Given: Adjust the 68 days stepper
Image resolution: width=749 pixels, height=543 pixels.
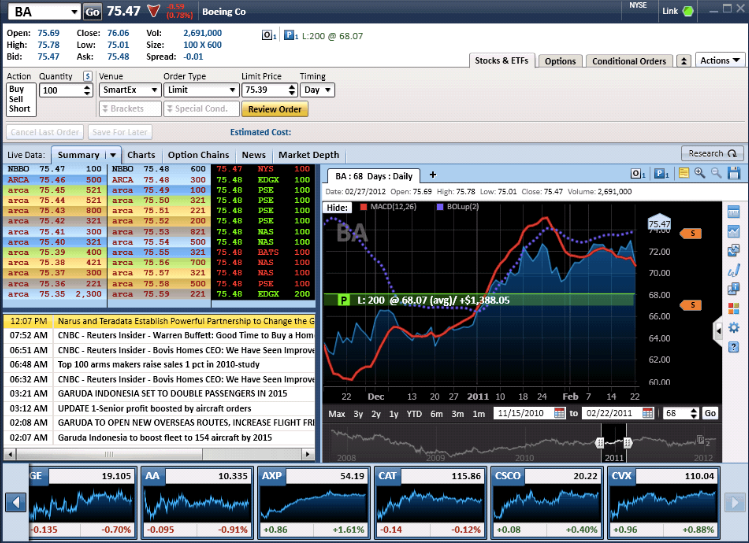Looking at the screenshot, I should tap(694, 413).
